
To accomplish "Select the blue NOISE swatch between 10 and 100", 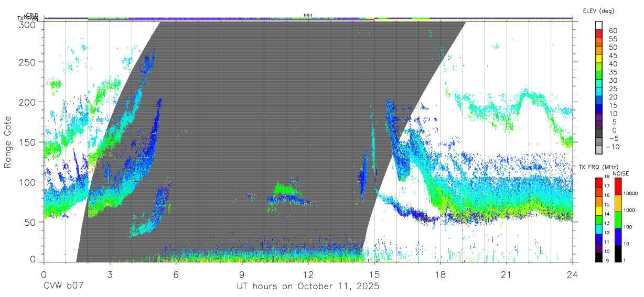I will [618, 236].
